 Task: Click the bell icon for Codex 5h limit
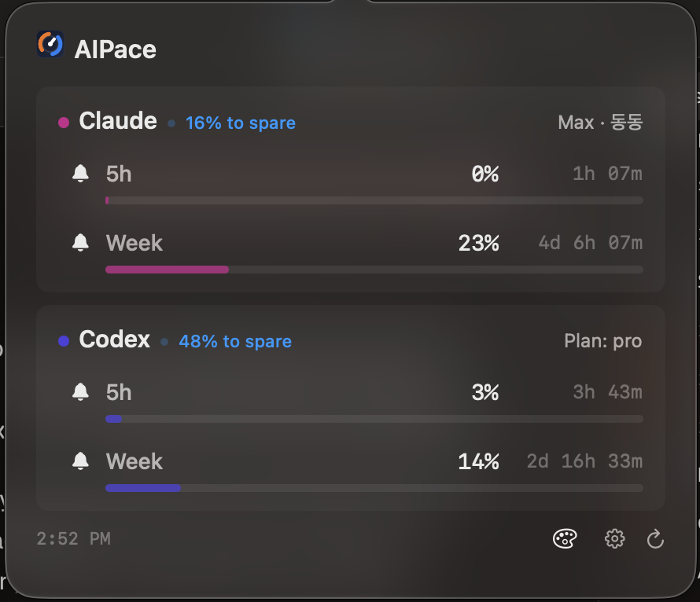[80, 392]
